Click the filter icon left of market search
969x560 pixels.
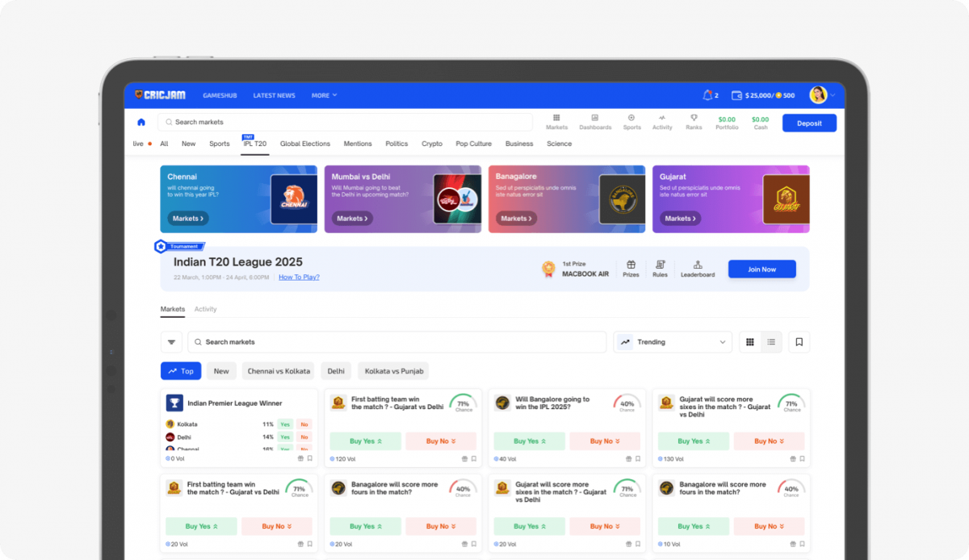pos(171,342)
